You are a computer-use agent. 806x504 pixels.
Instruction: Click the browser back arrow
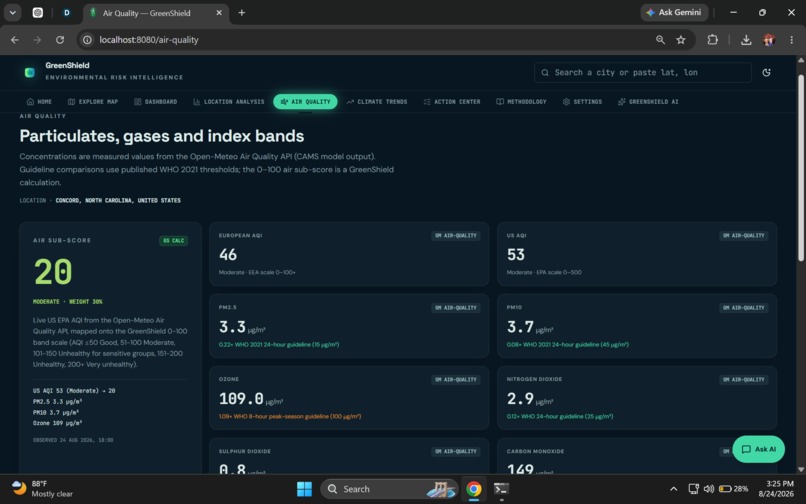coord(14,40)
